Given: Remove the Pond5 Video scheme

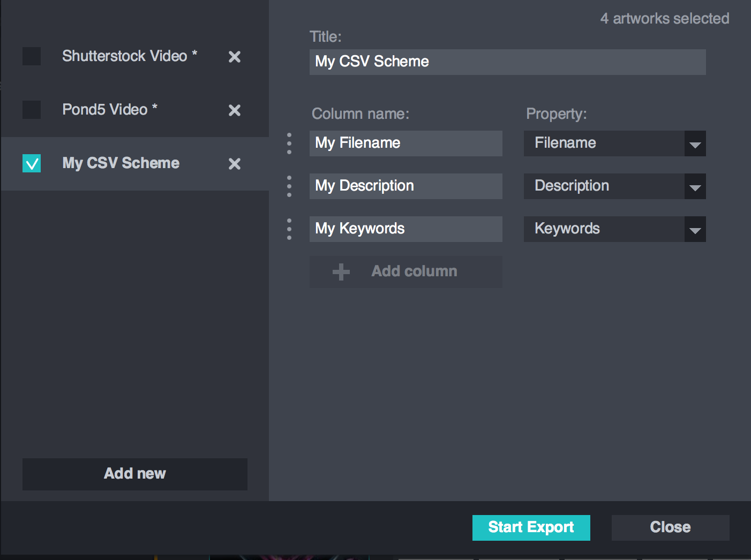Looking at the screenshot, I should pos(234,110).
